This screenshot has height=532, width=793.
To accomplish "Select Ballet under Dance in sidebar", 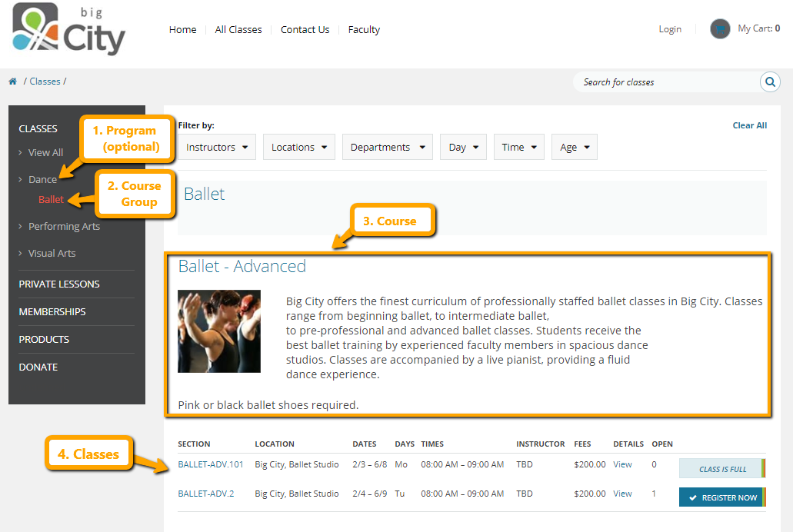I will [x=51, y=199].
